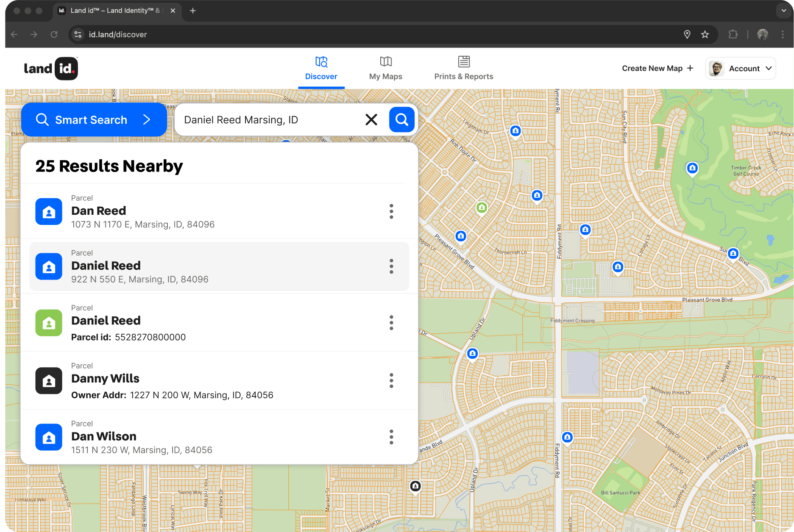Click the location permission icon in address bar
Image resolution: width=794 pixels, height=532 pixels.
tap(687, 34)
